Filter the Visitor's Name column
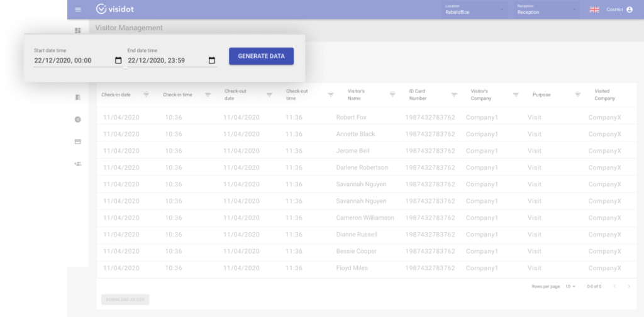644x317 pixels. coord(392,95)
